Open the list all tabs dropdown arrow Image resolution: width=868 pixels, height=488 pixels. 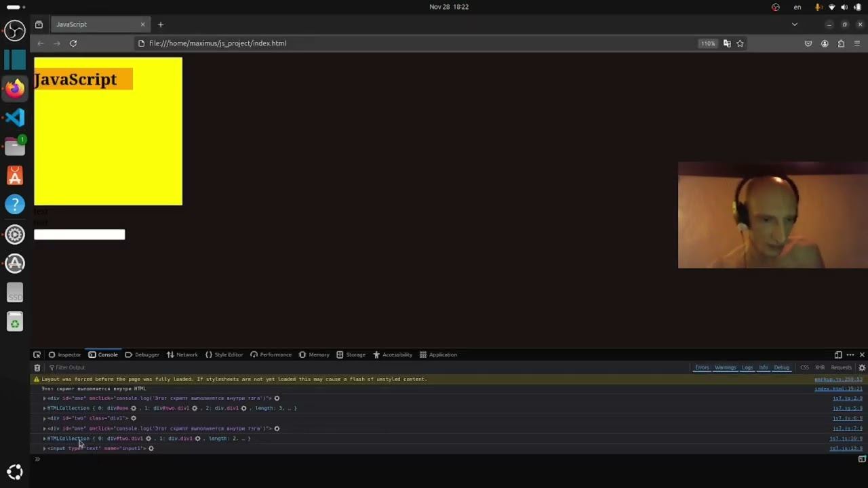tap(795, 24)
